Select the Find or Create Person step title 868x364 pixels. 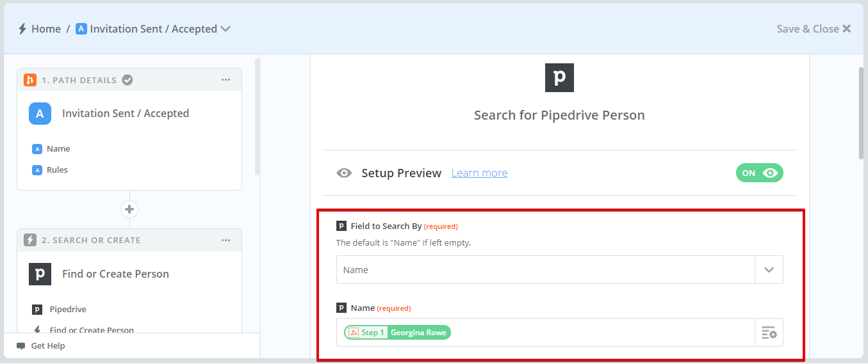pyautogui.click(x=115, y=274)
